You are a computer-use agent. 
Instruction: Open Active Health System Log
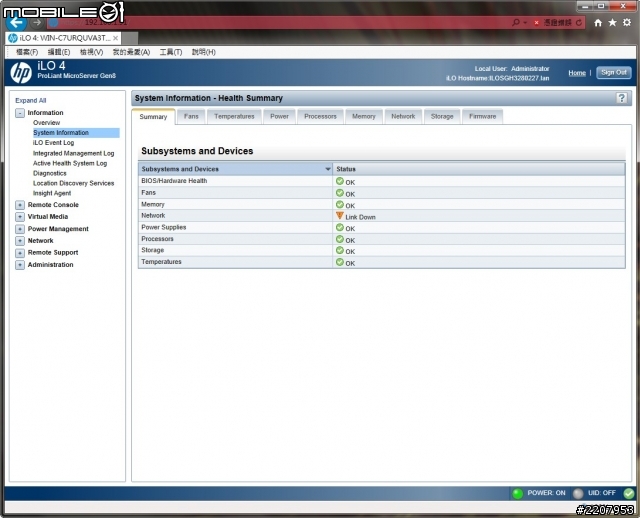coord(70,163)
